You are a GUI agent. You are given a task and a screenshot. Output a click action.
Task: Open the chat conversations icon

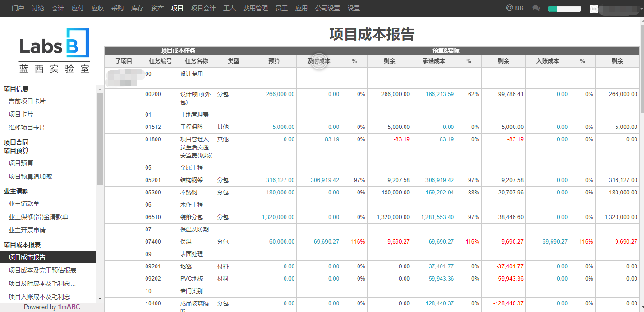536,8
